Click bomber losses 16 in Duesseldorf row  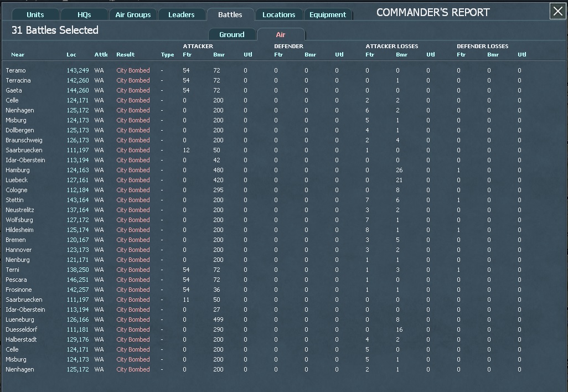pyautogui.click(x=399, y=329)
